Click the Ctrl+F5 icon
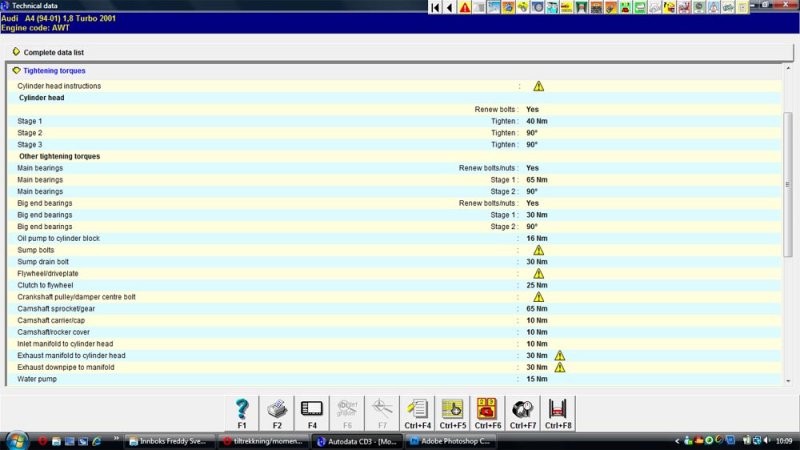The height and width of the screenshot is (450, 800). click(453, 410)
